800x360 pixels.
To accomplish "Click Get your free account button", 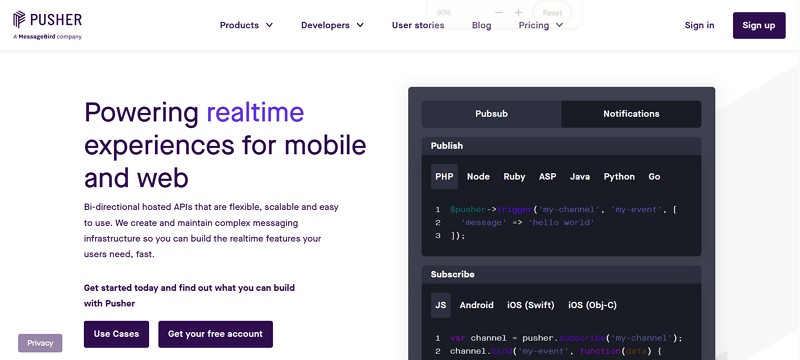I will click(x=215, y=334).
